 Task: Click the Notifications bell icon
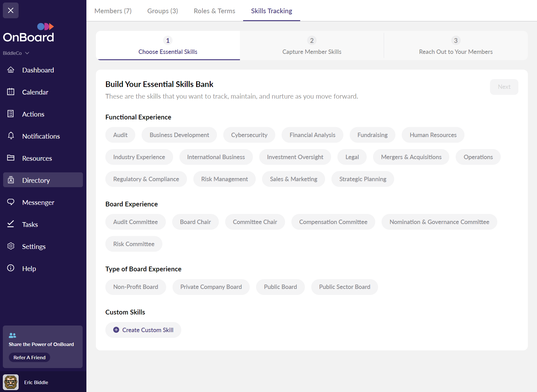[x=11, y=136]
